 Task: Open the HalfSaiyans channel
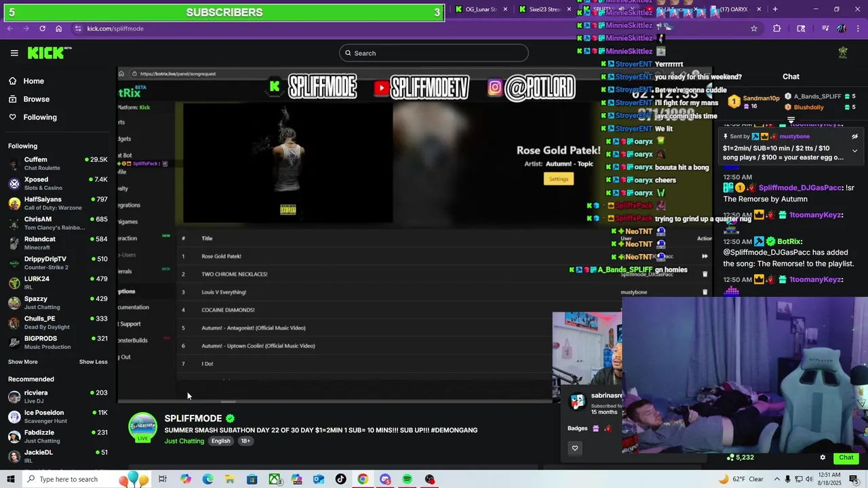click(58, 203)
